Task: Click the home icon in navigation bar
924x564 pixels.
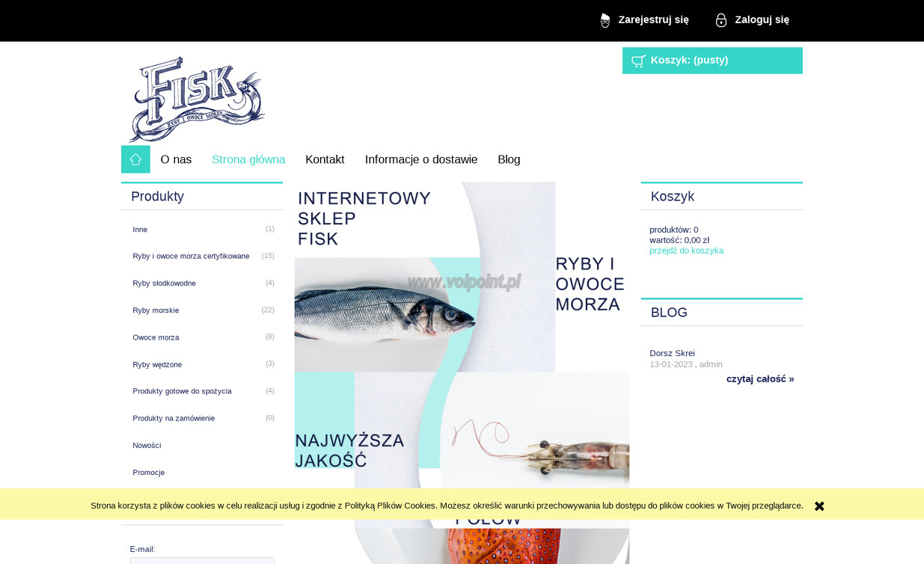Action: 135,159
